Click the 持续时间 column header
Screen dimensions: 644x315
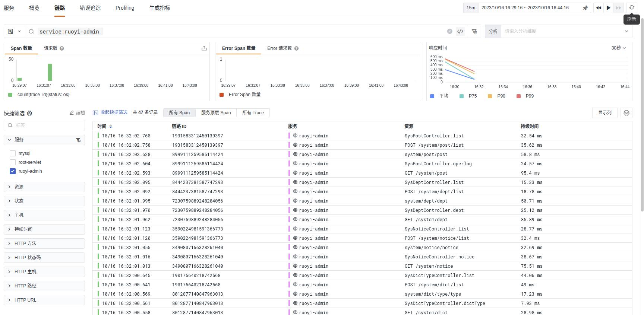coord(529,127)
